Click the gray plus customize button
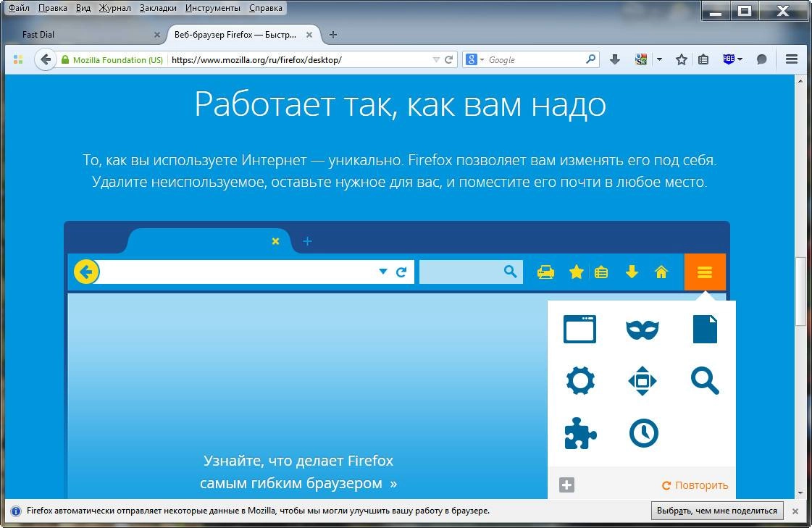Screen dimensions: 812x528 566,485
